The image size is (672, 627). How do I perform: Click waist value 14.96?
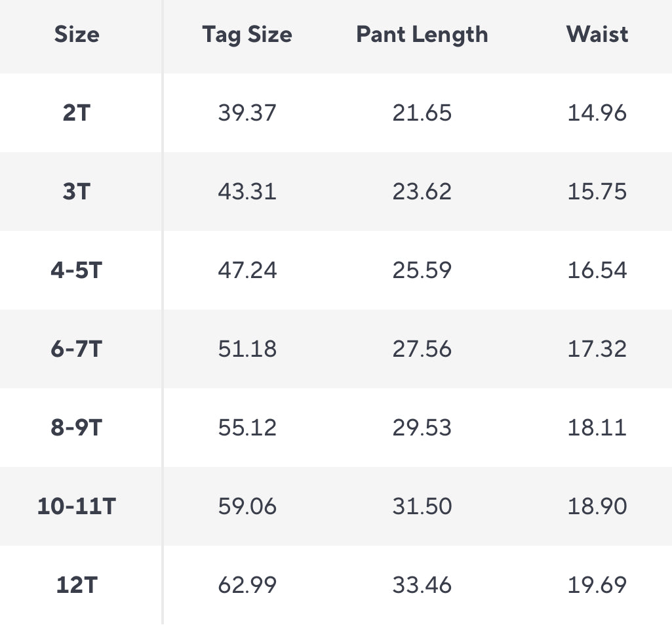tap(597, 113)
